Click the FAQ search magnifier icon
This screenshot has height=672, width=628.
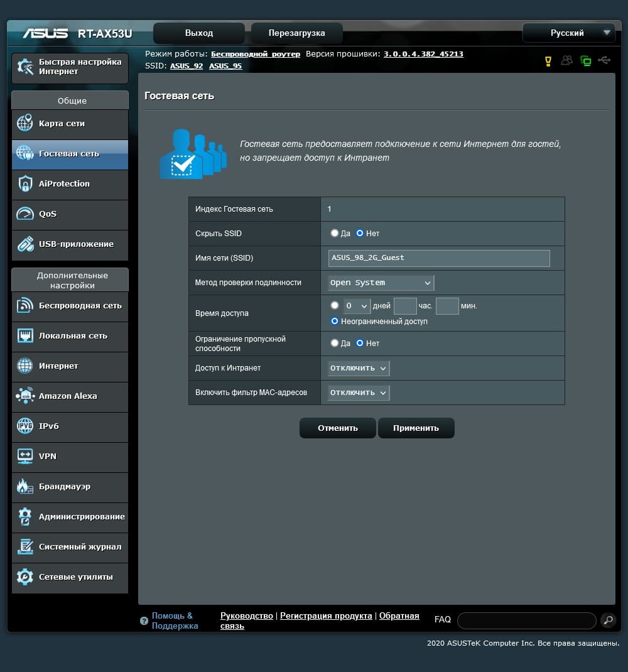pos(608,620)
